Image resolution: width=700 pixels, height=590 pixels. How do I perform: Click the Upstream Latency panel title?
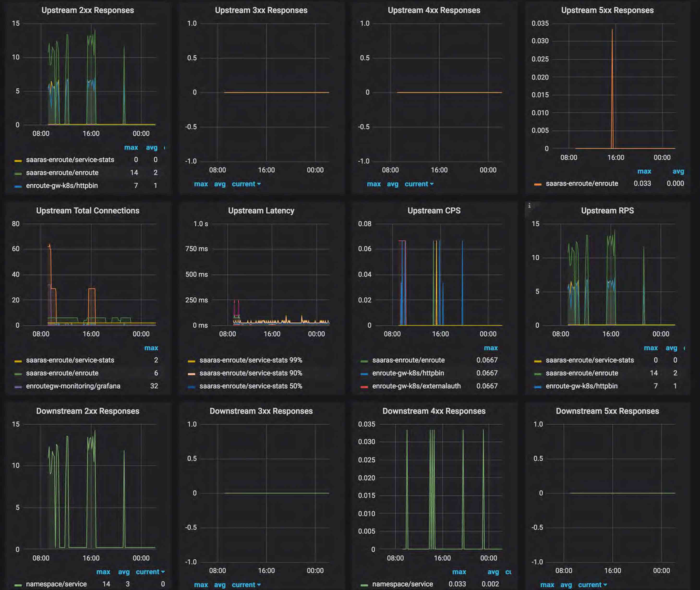261,211
